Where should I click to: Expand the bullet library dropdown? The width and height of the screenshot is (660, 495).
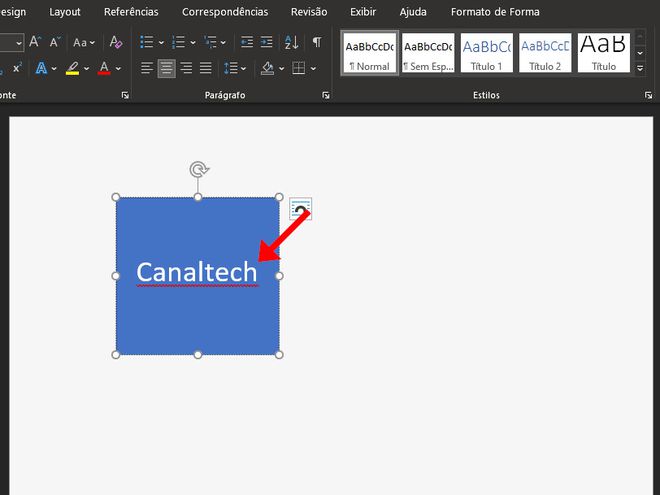coord(161,43)
